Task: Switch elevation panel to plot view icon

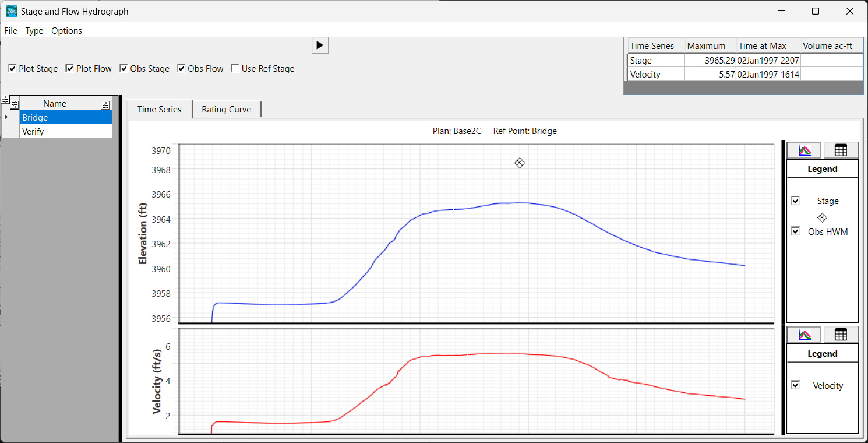Action: [x=804, y=150]
